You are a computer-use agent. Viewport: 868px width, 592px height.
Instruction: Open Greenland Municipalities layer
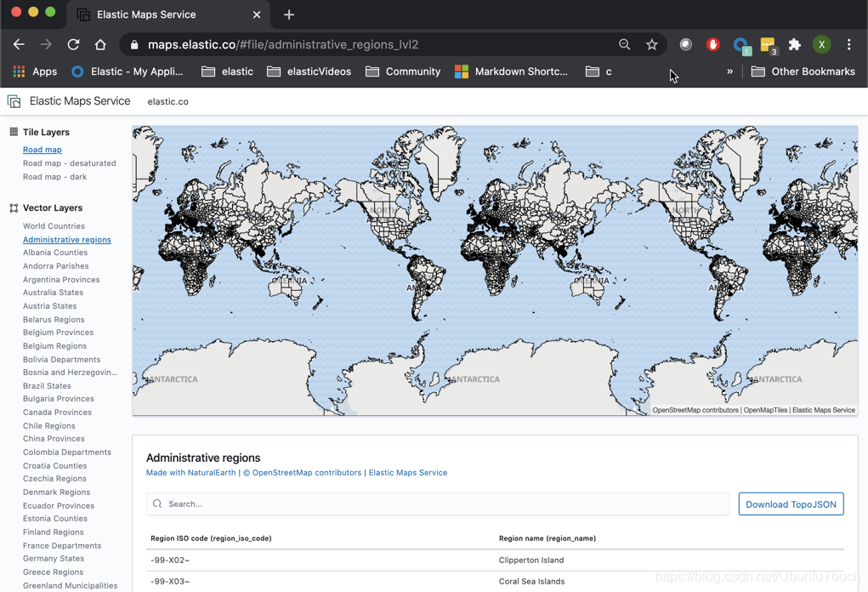(71, 585)
